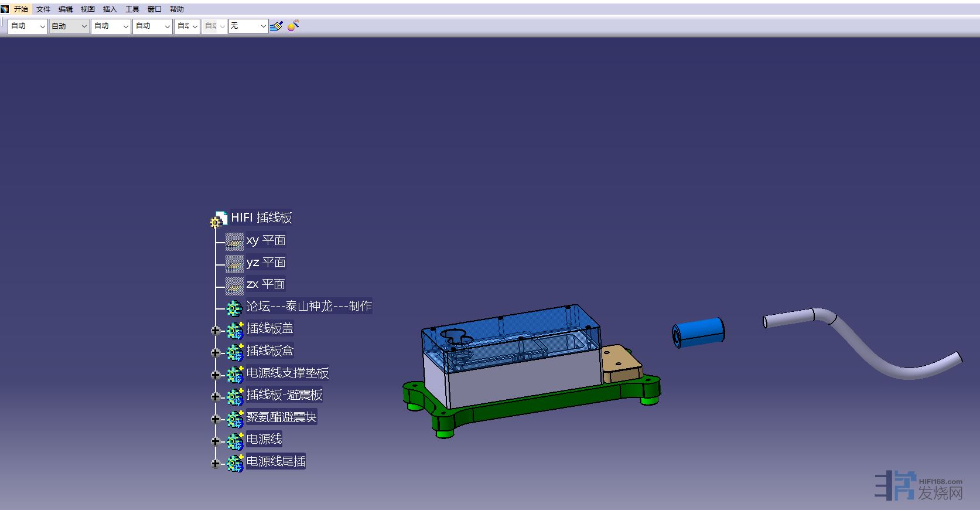Image resolution: width=980 pixels, height=510 pixels.
Task: Expand the 聚氨酯避震块 tree node
Action: coord(215,419)
